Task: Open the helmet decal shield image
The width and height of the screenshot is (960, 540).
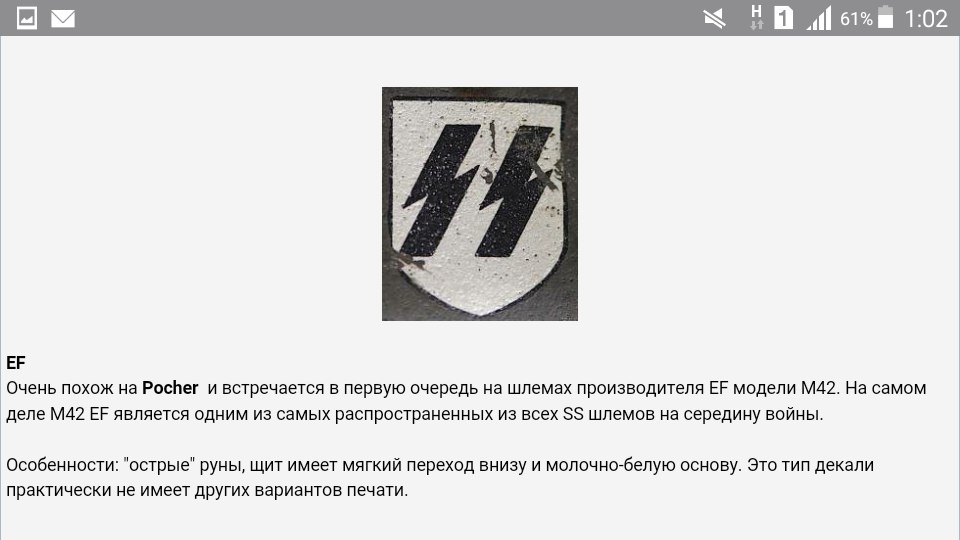Action: pos(480,204)
